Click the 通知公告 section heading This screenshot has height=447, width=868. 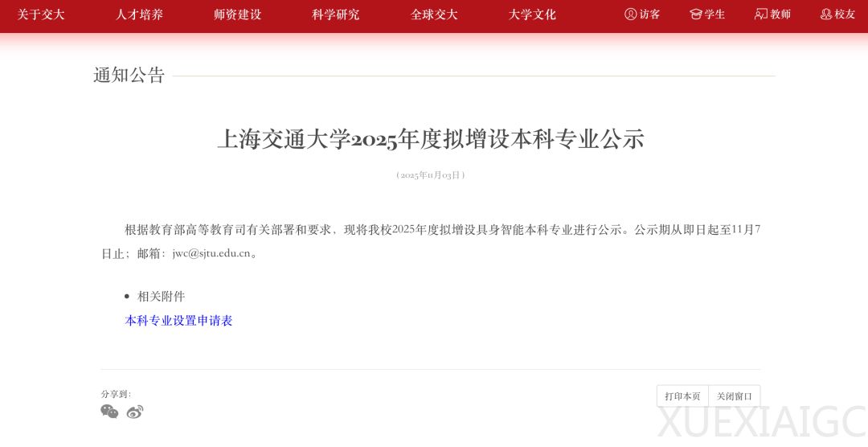point(129,76)
